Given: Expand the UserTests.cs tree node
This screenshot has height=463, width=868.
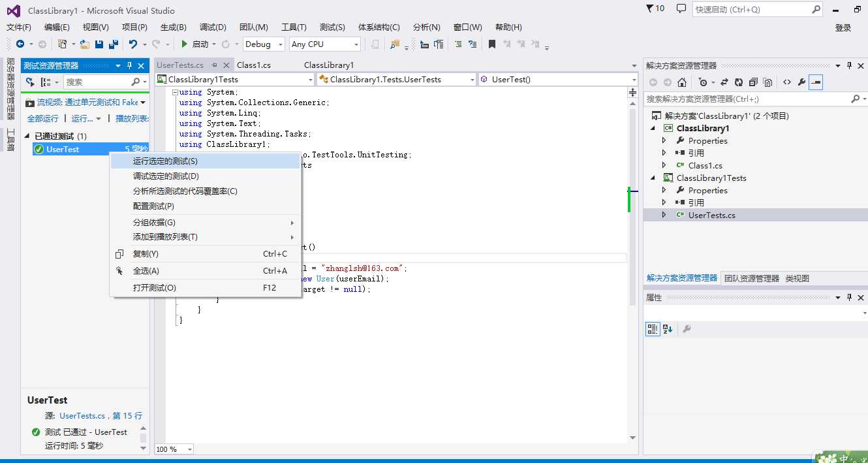Looking at the screenshot, I should (x=664, y=215).
